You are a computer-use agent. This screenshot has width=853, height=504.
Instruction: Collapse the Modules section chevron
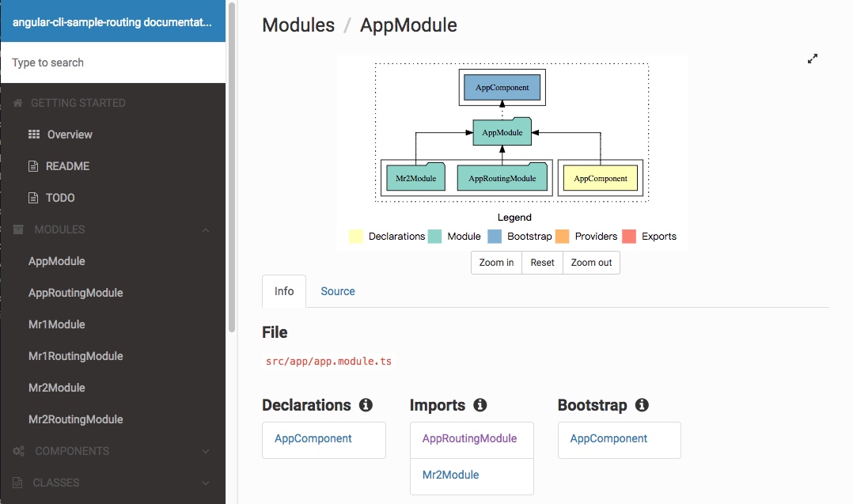(206, 230)
